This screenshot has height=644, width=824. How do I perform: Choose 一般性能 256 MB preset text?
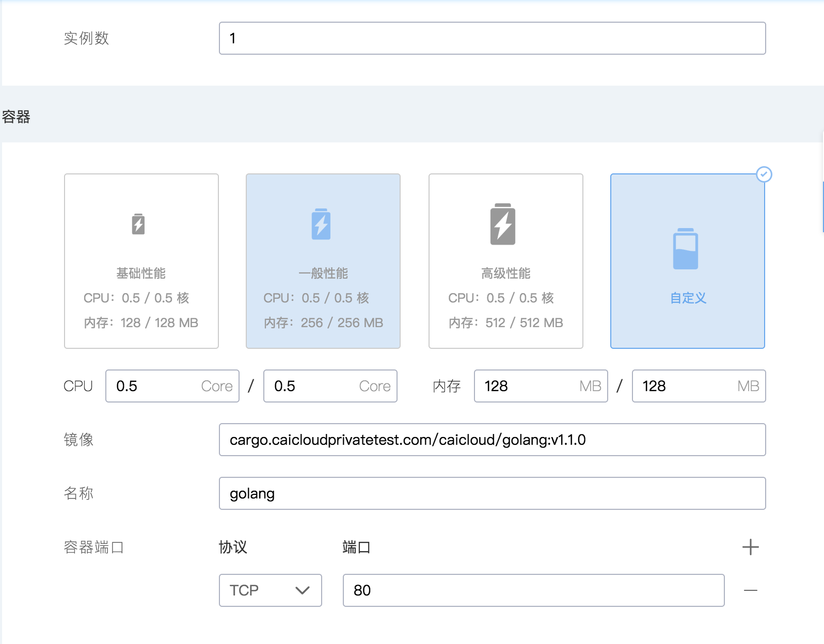323,323
